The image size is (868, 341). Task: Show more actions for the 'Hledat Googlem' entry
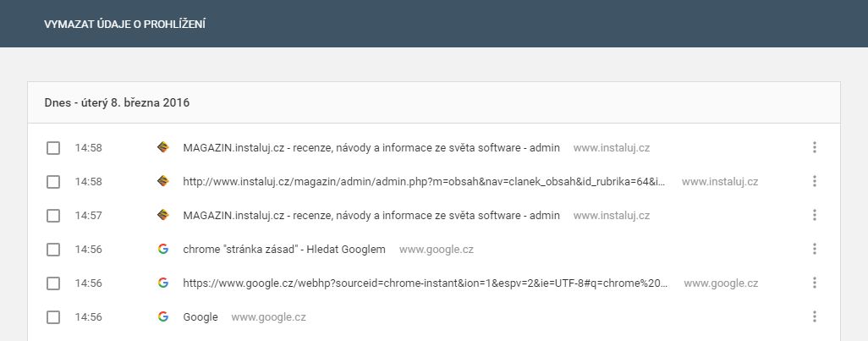point(814,249)
